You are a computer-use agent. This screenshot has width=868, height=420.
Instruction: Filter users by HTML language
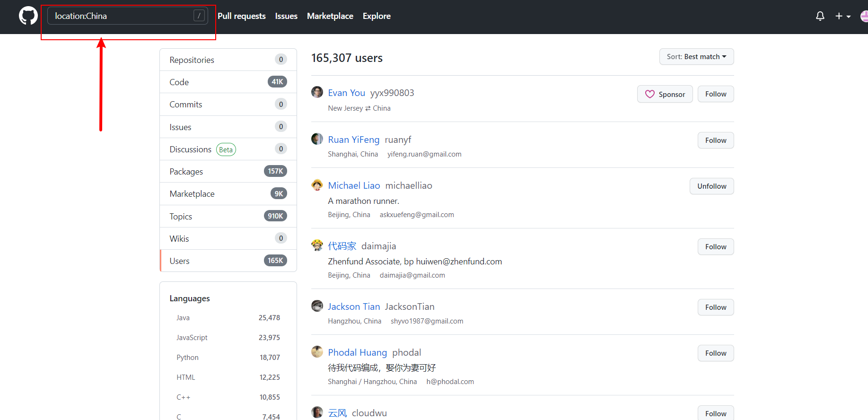(x=228, y=377)
